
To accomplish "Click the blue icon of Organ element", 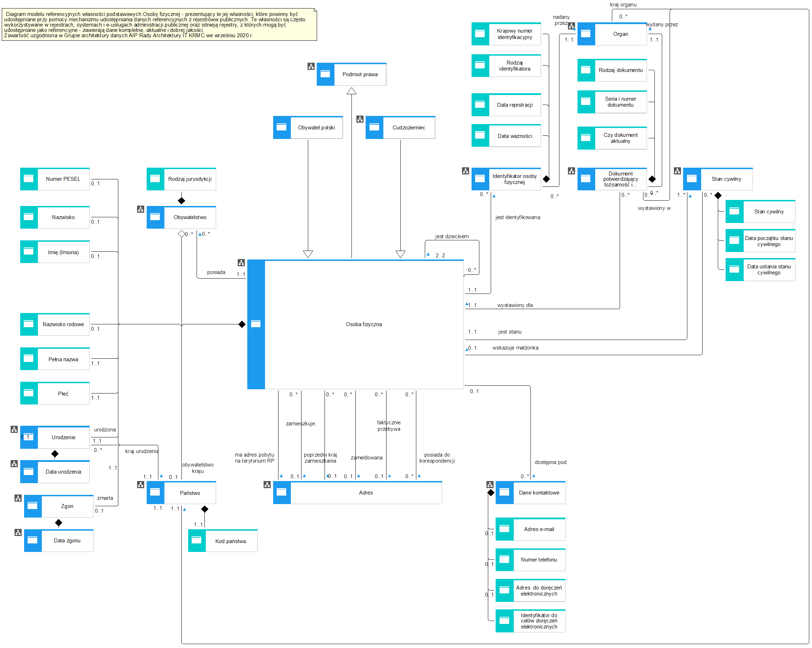I will (x=586, y=34).
